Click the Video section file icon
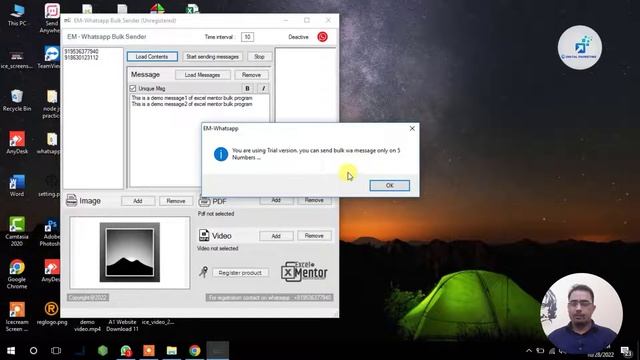 pyautogui.click(x=204, y=235)
